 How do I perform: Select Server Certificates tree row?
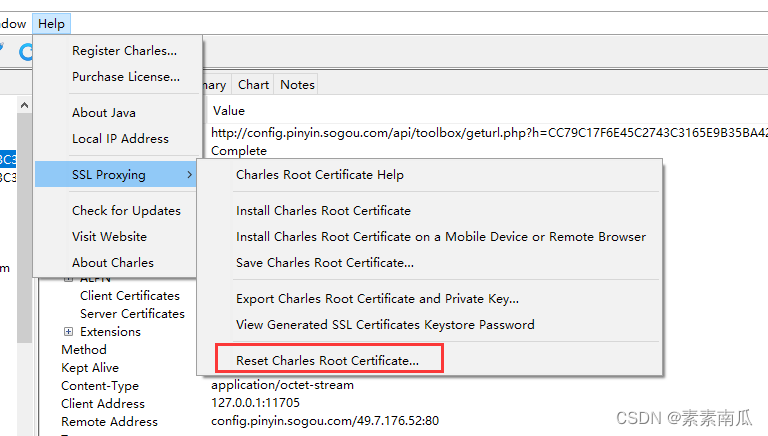[x=132, y=314]
